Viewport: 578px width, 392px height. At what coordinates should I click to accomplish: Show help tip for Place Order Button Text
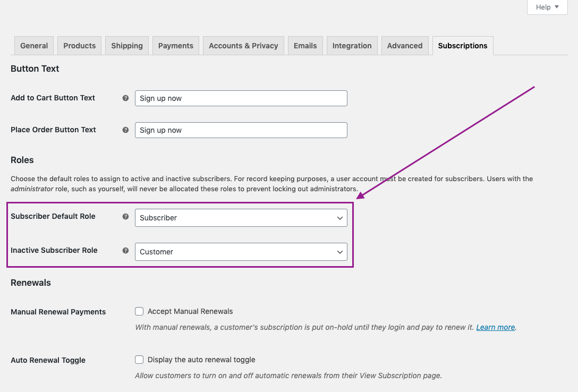[125, 130]
